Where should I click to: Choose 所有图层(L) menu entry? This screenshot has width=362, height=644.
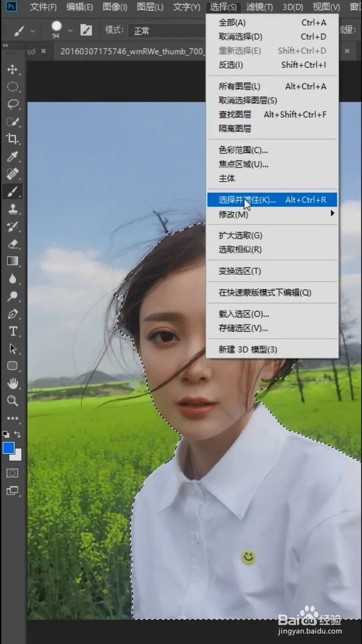coord(272,87)
